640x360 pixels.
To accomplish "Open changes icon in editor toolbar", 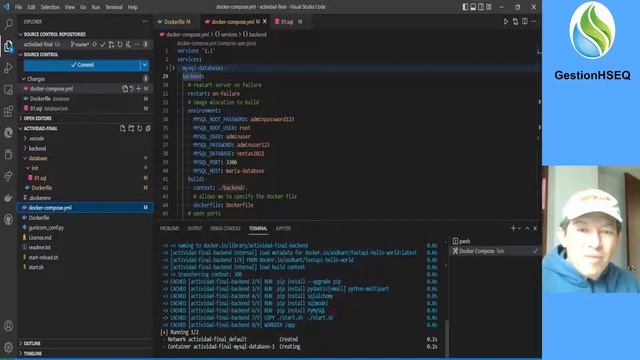I will point(516,22).
